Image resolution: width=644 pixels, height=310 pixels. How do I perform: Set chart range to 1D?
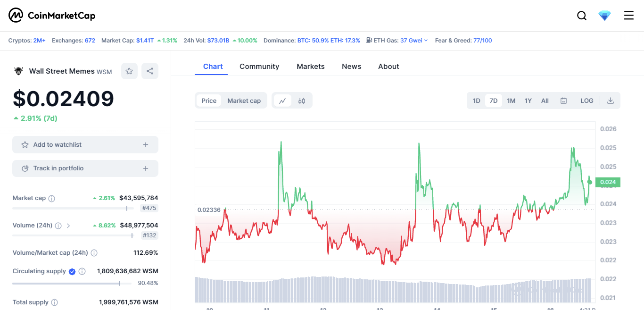[477, 101]
